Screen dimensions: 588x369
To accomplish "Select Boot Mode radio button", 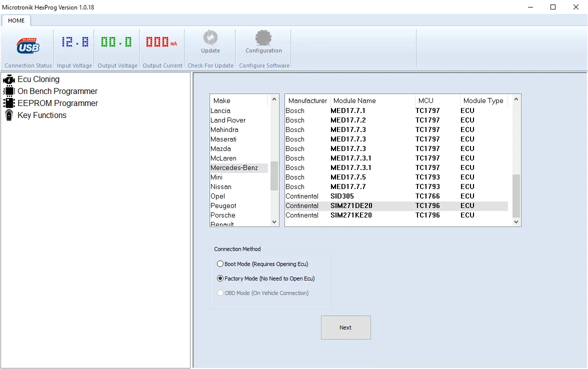I will [220, 264].
